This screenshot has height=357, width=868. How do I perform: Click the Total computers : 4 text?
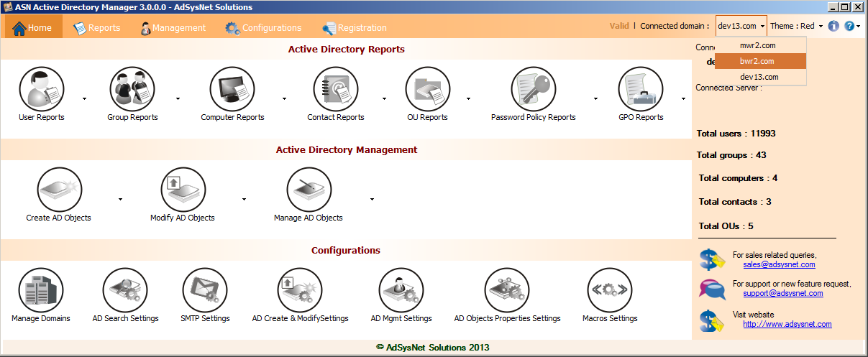[738, 178]
